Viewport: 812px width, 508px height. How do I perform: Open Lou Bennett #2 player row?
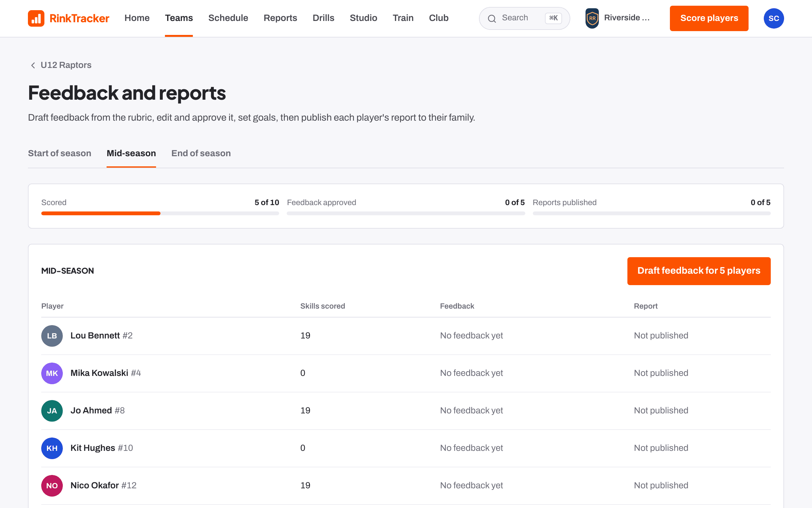click(x=406, y=336)
